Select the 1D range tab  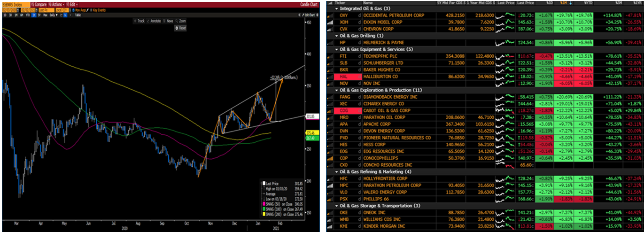click(5, 15)
